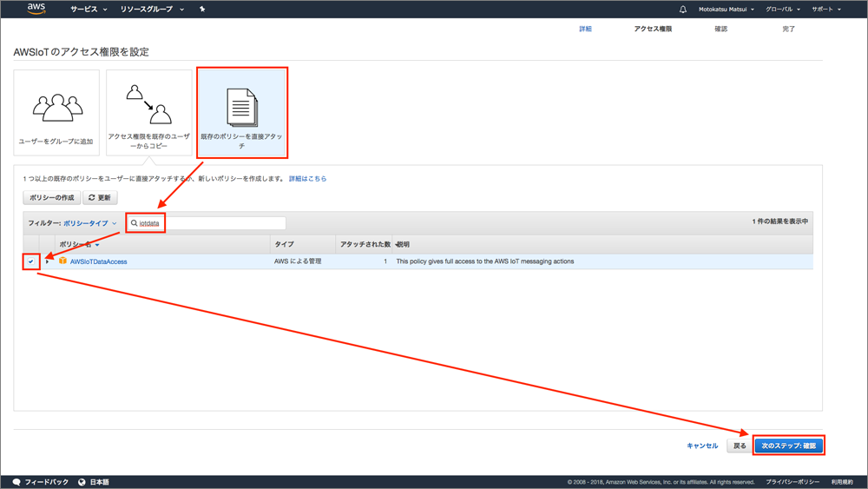Click the アタッチされた数 column header
The width and height of the screenshot is (868, 489).
pyautogui.click(x=365, y=244)
